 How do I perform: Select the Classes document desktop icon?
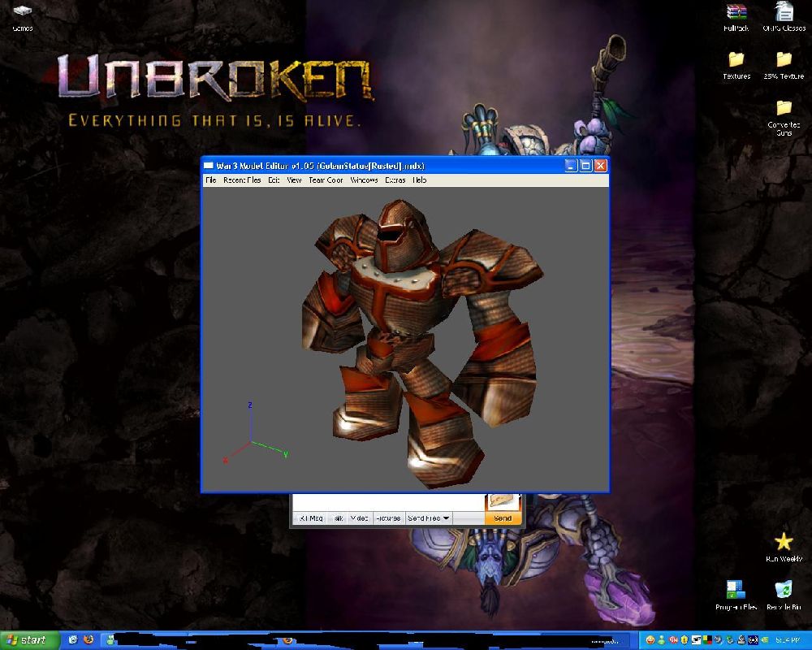(x=784, y=17)
